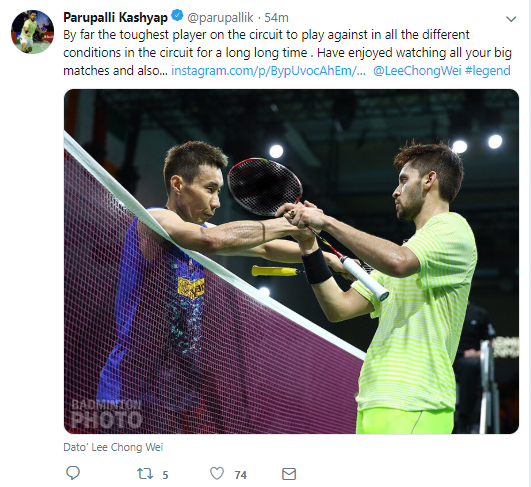Screen dimensions: 531x487
Task: Expand the tweet options chevron menu
Action: pos(511,19)
